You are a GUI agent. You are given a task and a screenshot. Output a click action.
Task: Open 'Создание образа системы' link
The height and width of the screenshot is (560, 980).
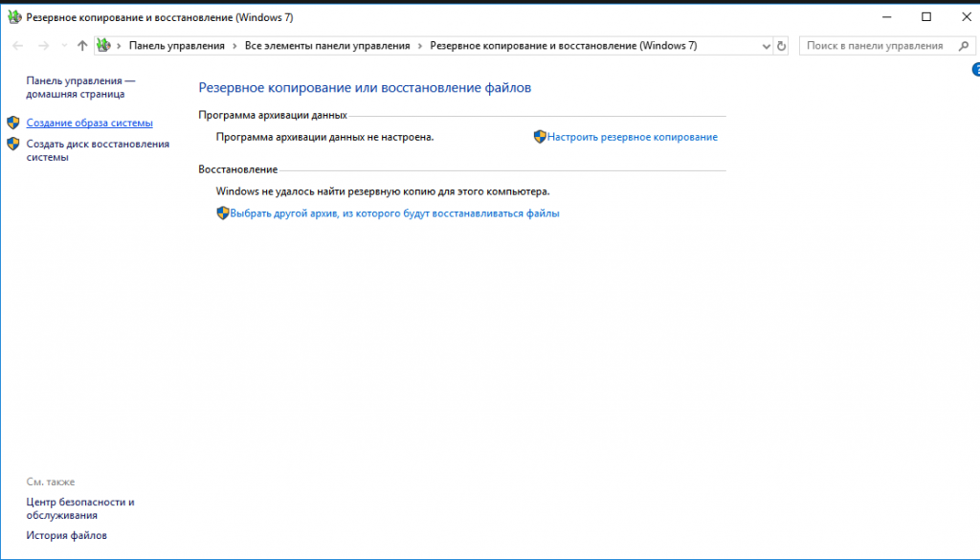pos(89,123)
